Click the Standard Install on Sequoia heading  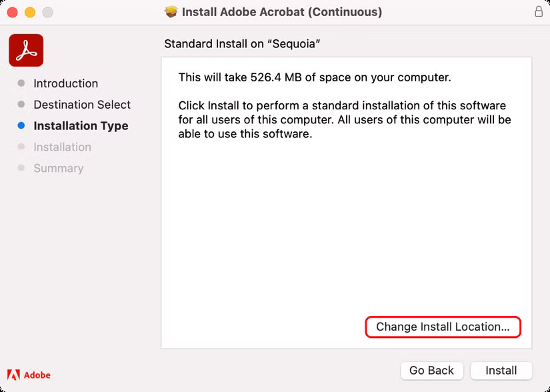click(245, 43)
